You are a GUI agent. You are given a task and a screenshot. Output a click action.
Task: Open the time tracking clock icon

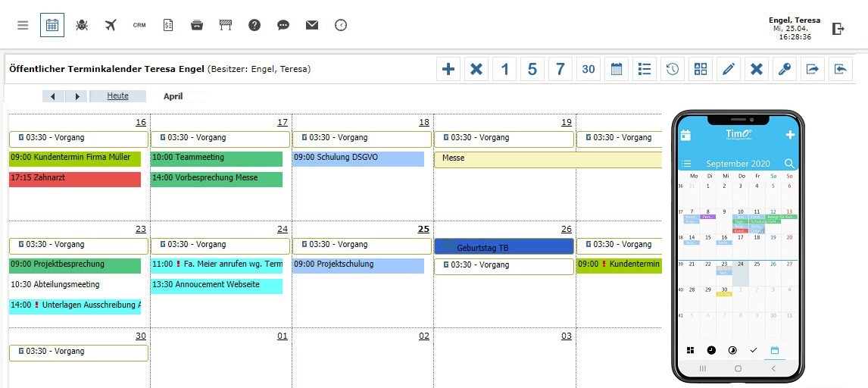click(x=341, y=25)
